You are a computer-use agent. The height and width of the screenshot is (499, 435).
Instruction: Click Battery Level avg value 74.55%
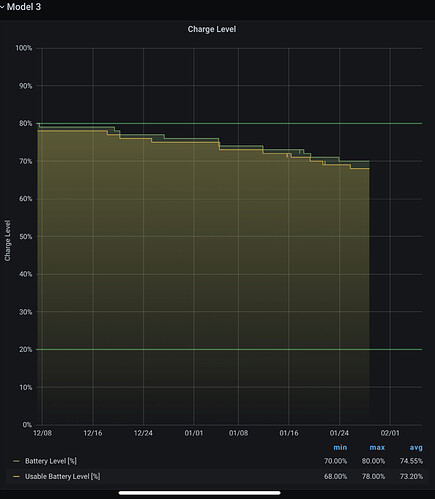(411, 461)
